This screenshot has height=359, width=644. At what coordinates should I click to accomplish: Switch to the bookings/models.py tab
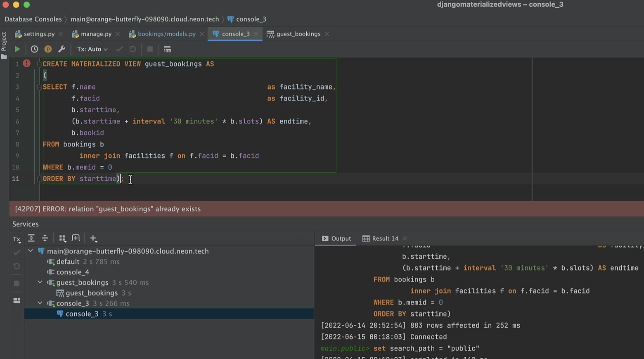point(166,34)
